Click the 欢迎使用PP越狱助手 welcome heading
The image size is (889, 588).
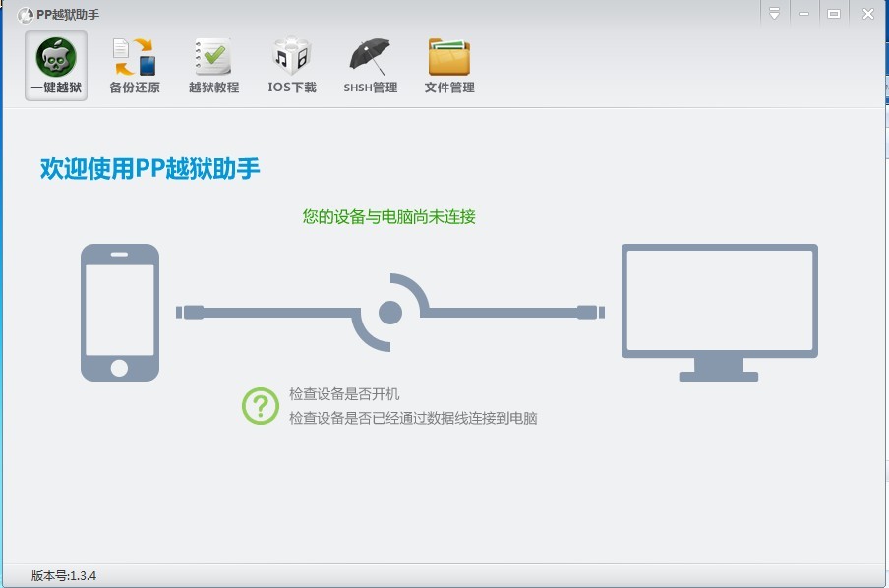click(149, 168)
